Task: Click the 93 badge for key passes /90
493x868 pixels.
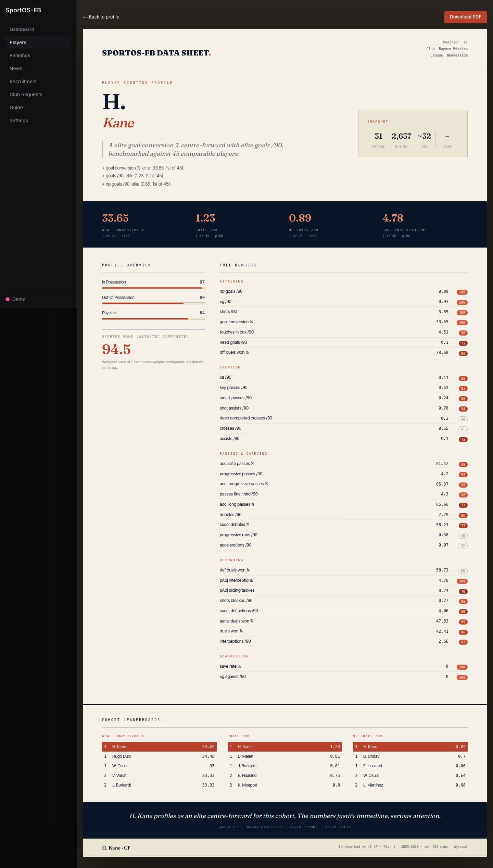Action: pyautogui.click(x=463, y=388)
